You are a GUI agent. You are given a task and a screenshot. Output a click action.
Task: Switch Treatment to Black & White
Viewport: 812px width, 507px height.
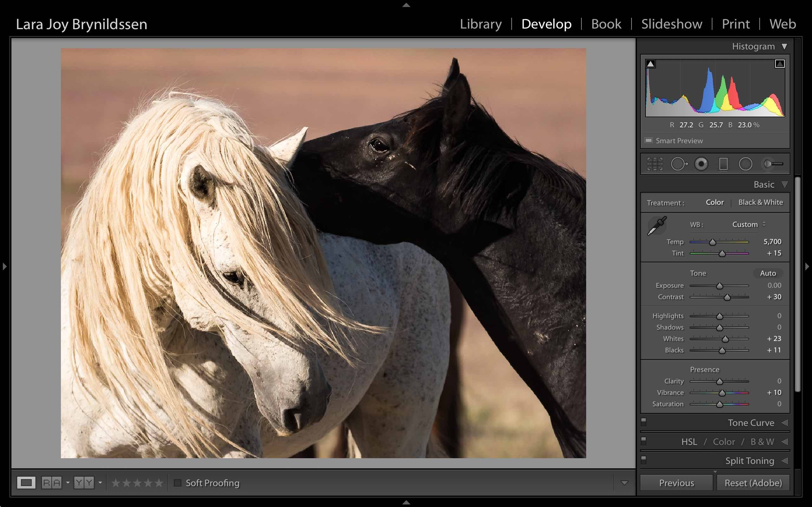760,202
